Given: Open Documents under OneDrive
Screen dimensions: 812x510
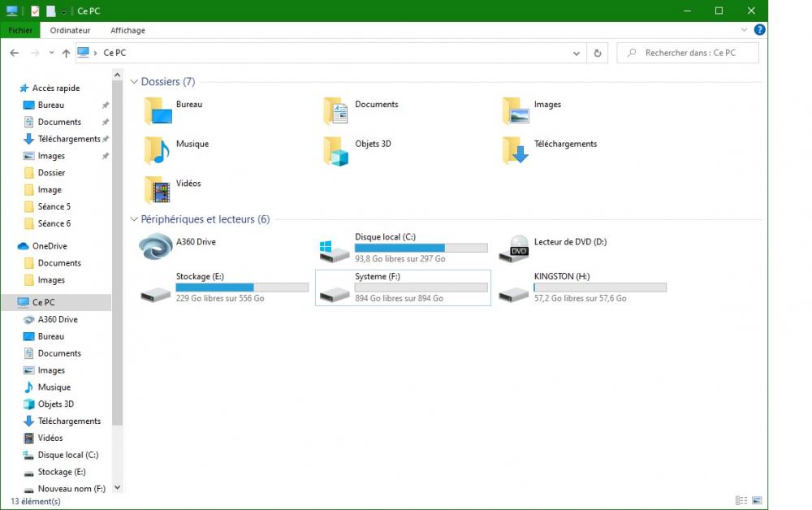Looking at the screenshot, I should click(x=59, y=263).
